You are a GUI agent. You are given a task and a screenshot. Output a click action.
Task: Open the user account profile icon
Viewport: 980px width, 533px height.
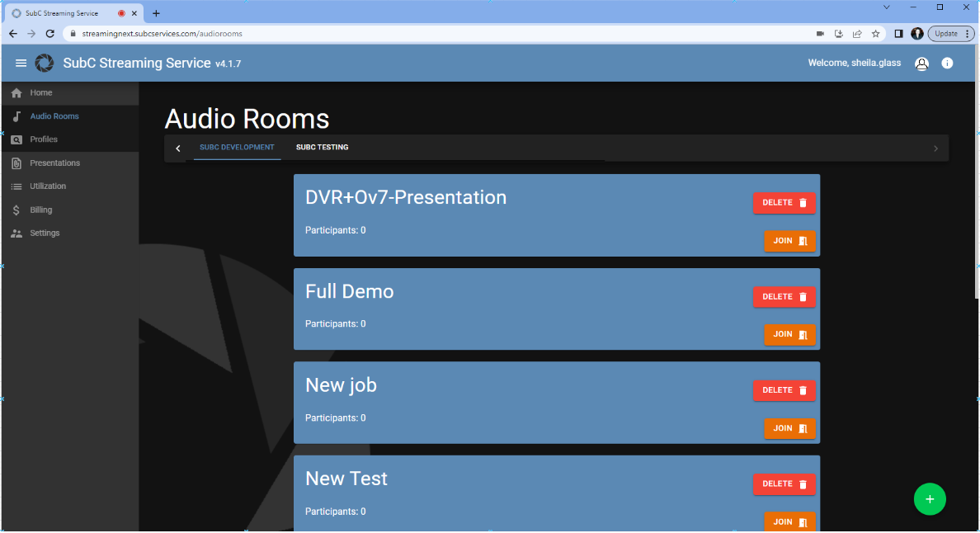921,64
